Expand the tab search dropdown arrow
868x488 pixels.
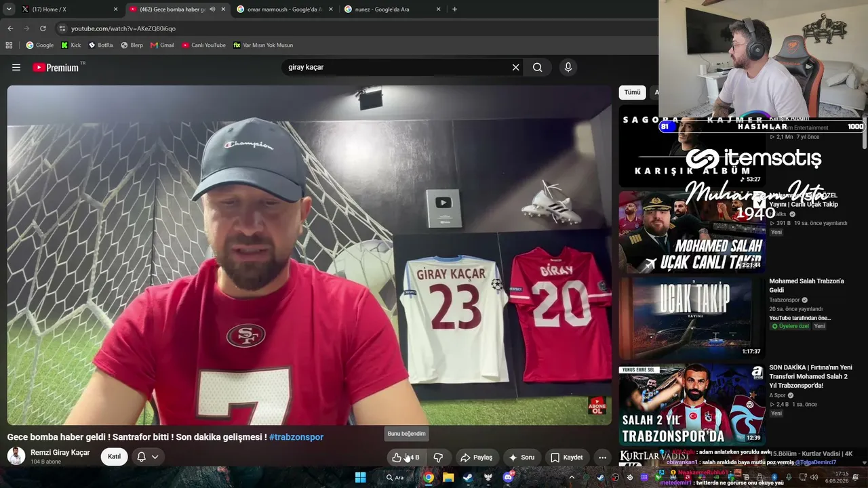(x=8, y=9)
